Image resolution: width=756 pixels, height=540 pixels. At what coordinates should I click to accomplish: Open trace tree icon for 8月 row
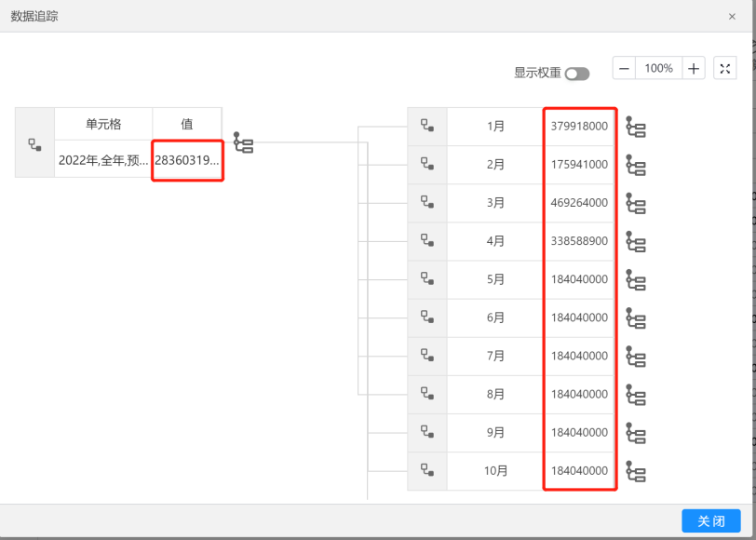point(636,395)
